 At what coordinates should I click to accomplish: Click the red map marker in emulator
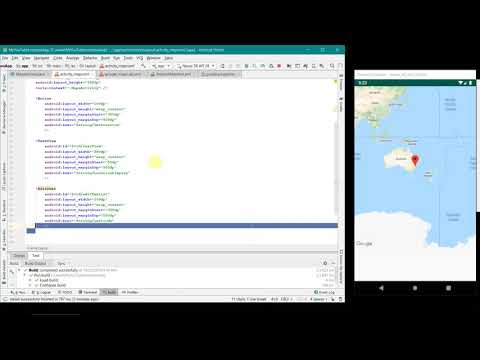tap(415, 160)
